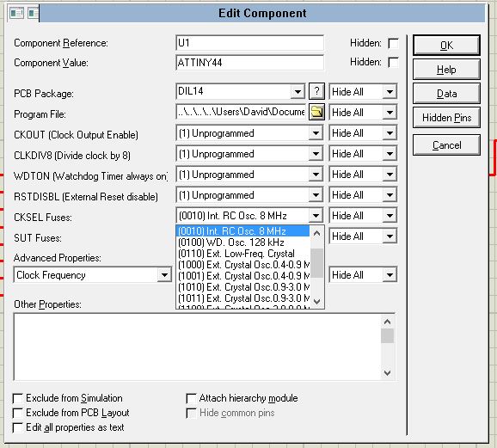Click the Component Reference U1 field
This screenshot has width=497, height=448.
[x=249, y=43]
